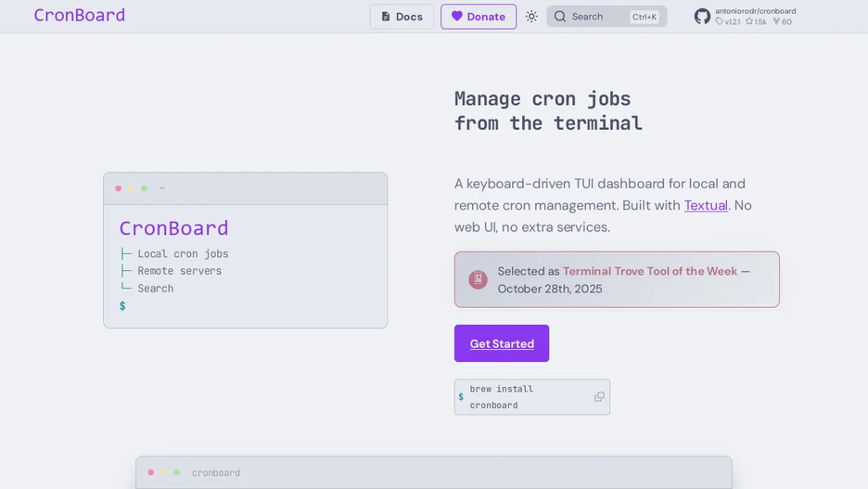Click the Donate button
Screen dimensions: 868x489
(x=479, y=17)
